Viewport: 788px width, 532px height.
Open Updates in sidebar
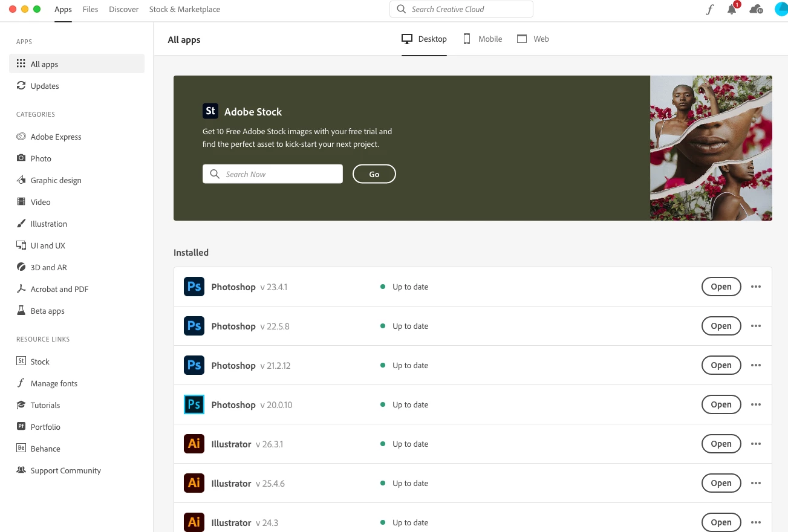(x=77, y=86)
